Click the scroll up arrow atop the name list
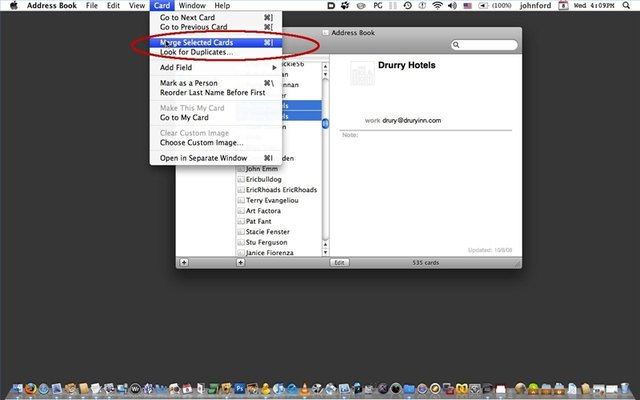640x400 pixels. pos(325,66)
